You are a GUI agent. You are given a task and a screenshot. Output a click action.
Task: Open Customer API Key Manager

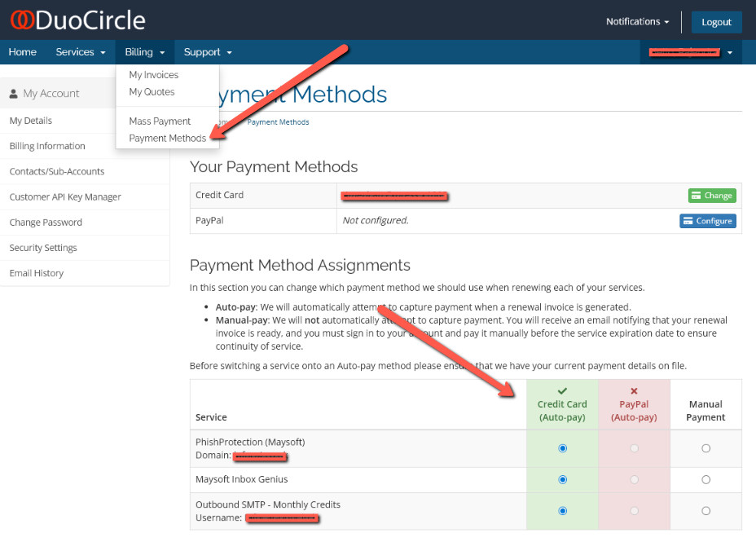pos(85,197)
